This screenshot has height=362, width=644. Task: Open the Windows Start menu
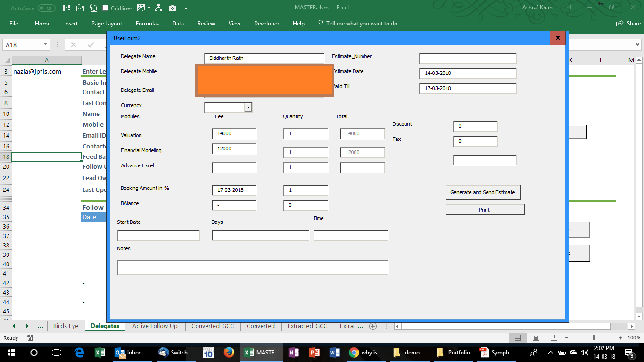[11, 352]
